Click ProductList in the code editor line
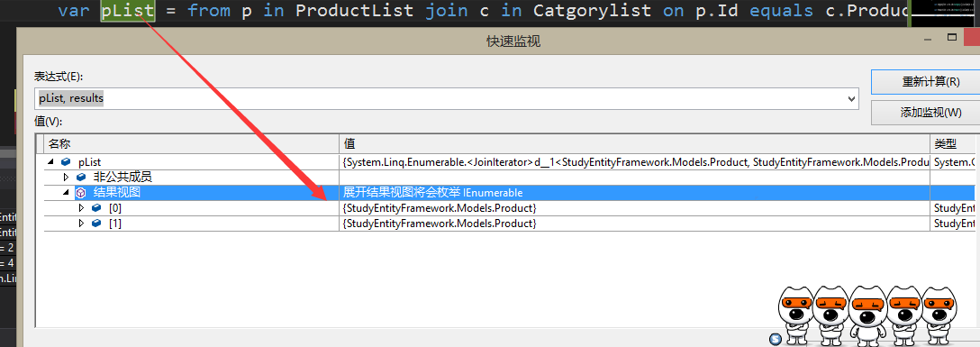Image resolution: width=980 pixels, height=347 pixels. click(x=354, y=11)
